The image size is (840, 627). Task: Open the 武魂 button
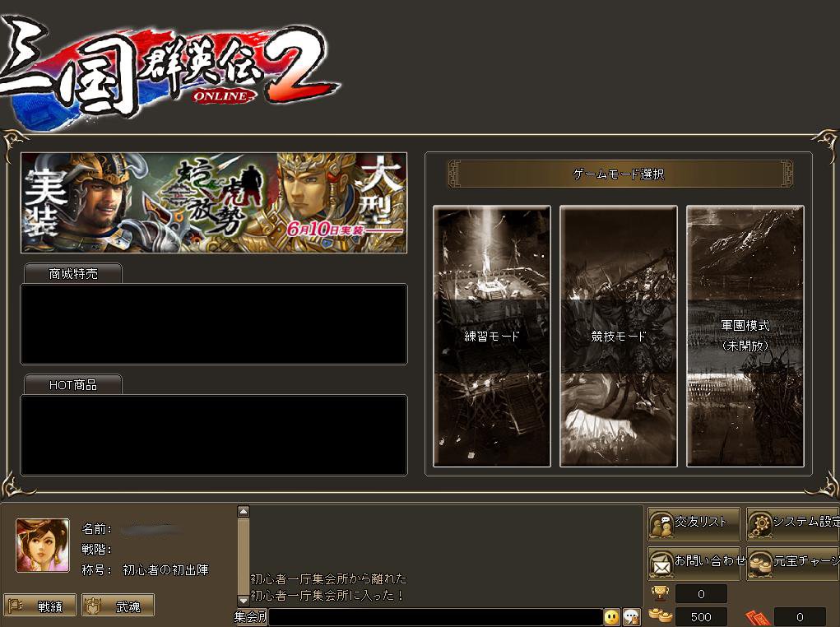[x=118, y=606]
